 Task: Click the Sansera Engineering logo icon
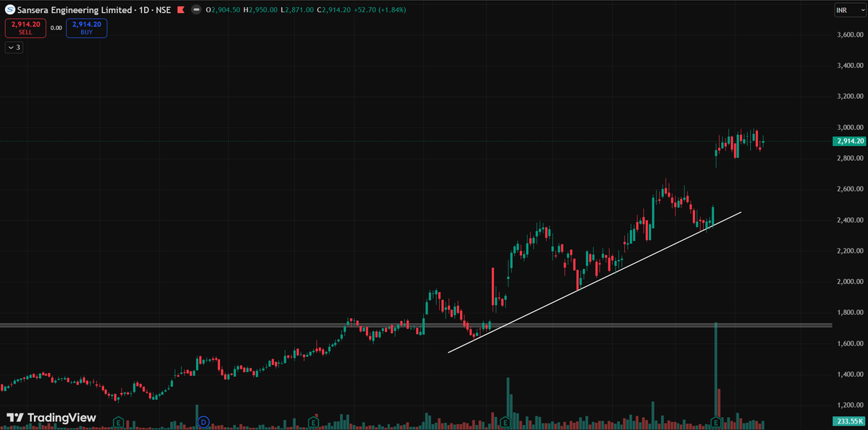tap(10, 10)
